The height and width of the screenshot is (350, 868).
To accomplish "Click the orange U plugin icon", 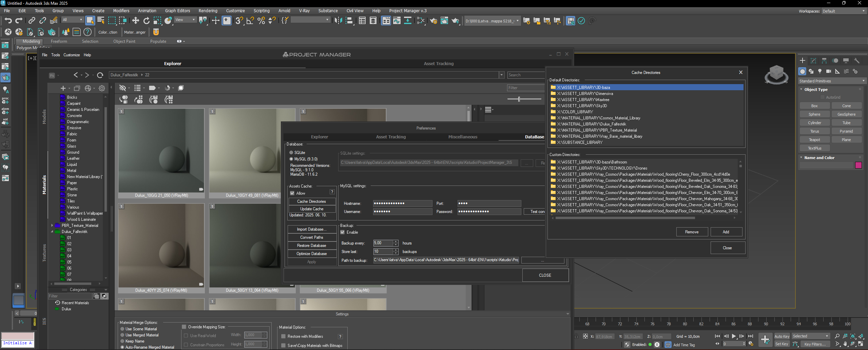I will pos(156,32).
